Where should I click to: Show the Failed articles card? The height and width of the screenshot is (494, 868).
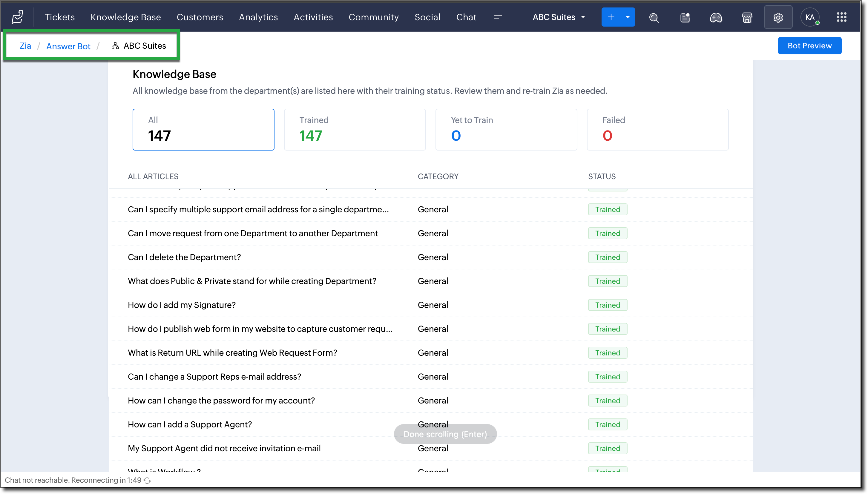[x=657, y=129]
